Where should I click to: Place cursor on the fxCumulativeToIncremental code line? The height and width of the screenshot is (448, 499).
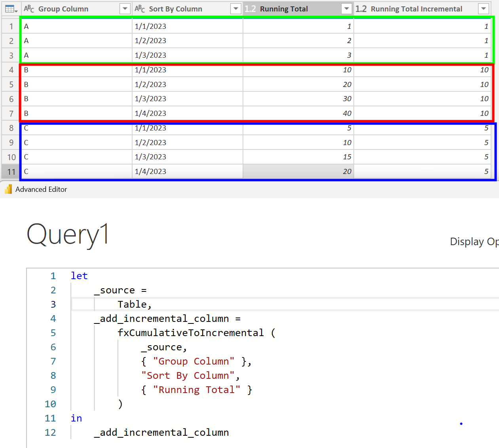click(190, 333)
